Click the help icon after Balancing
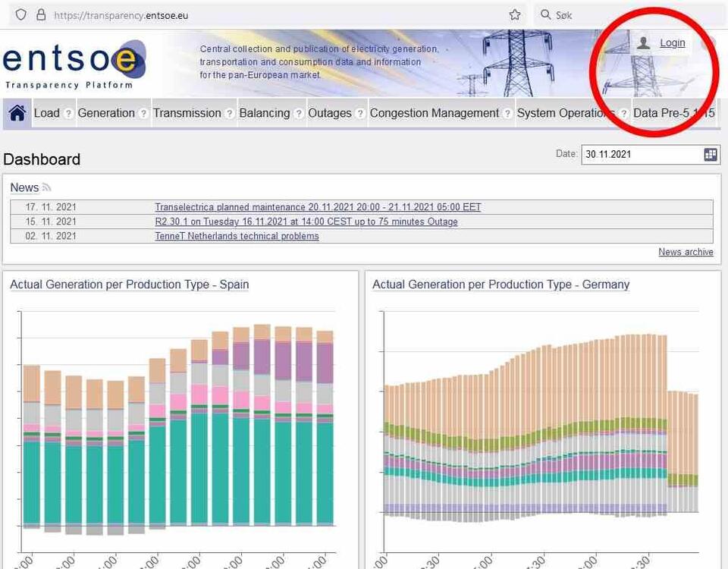This screenshot has height=569, width=728. tap(298, 114)
